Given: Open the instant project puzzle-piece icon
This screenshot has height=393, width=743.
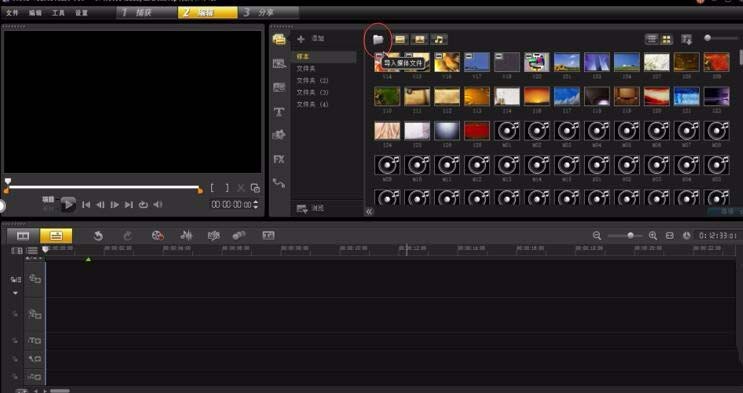Looking at the screenshot, I should pos(279,135).
